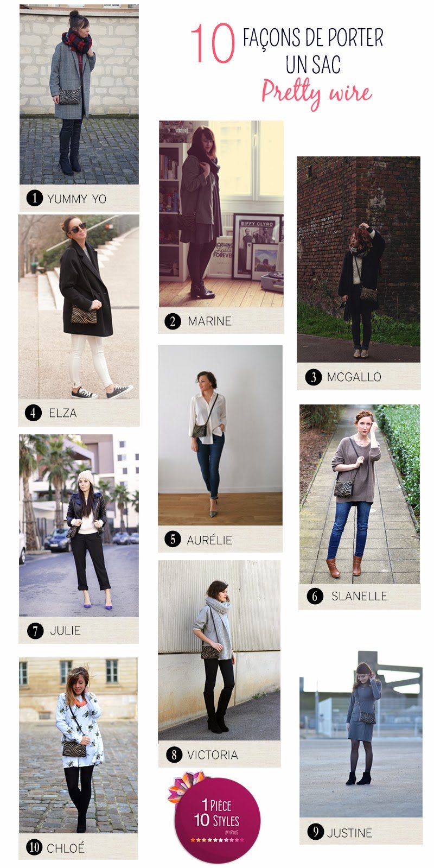Screen dimensions: 434x868
Task: Click the SLANELLE caption text
Action: click(359, 596)
